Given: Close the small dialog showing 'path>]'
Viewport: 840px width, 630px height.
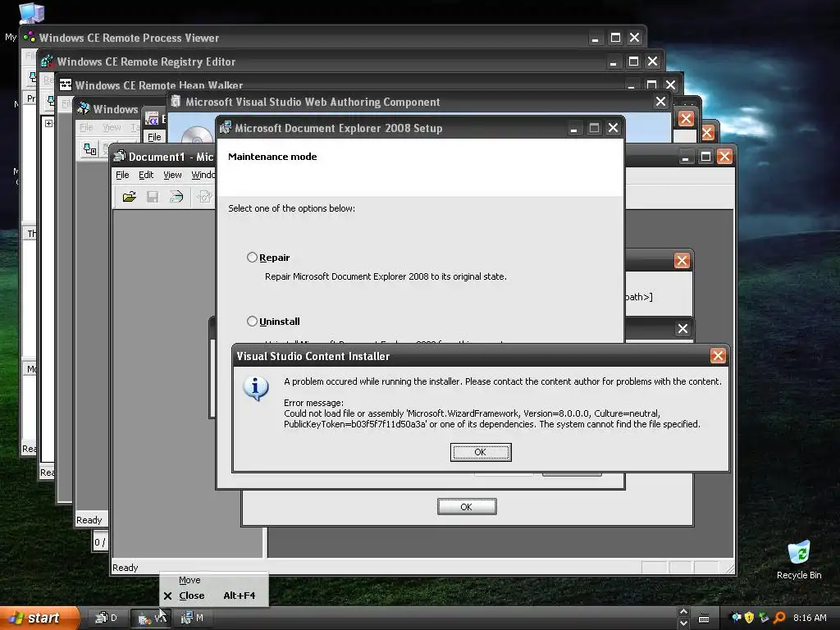Looking at the screenshot, I should (682, 260).
